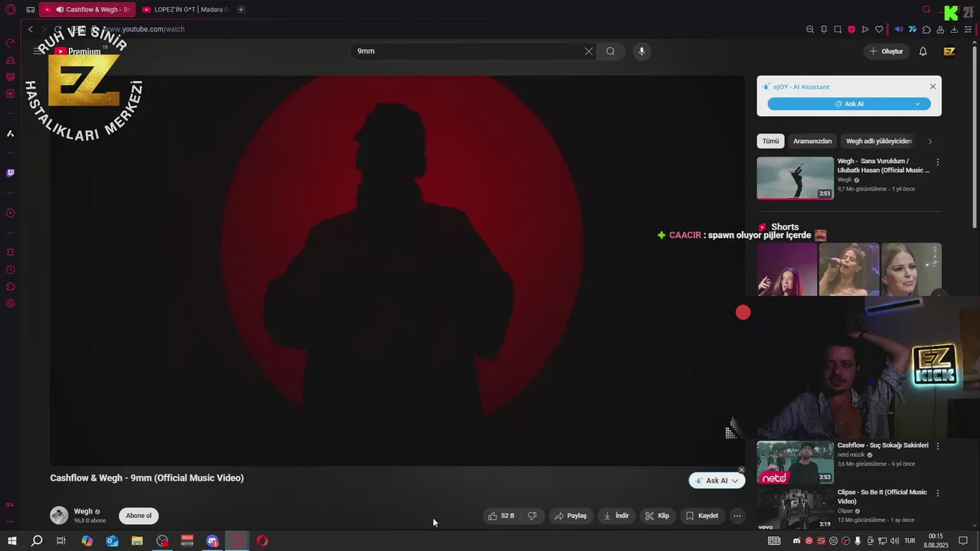Screen dimensions: 980x551
Task: Switch to the Cashflow & Wegh browser tab
Action: pyautogui.click(x=87, y=9)
